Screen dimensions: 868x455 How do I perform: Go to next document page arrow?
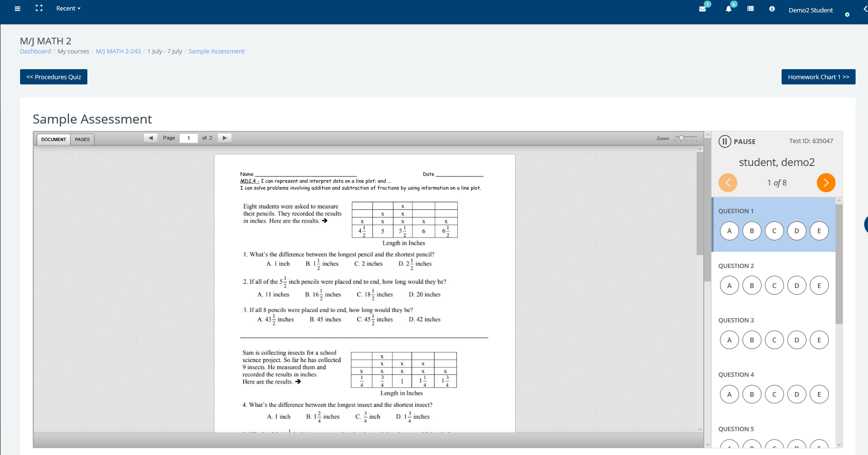[224, 138]
